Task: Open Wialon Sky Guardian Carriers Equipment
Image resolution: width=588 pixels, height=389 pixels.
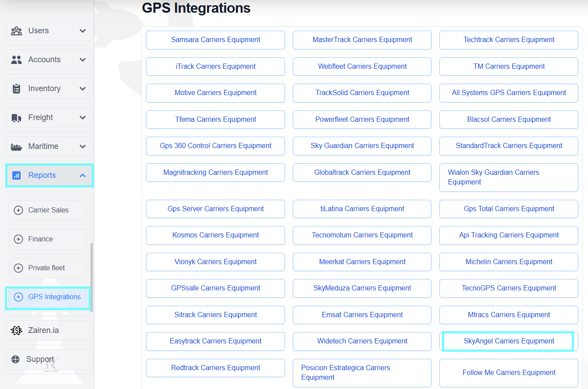Action: click(509, 177)
